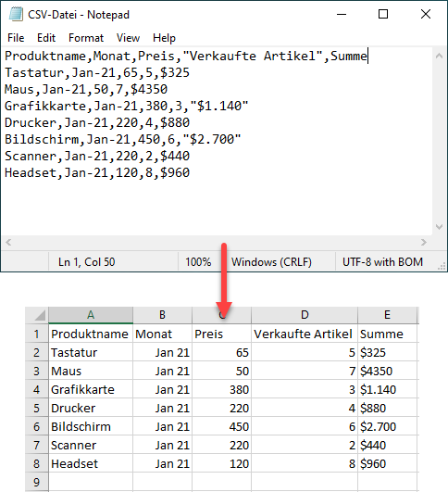Click the Tastatur line in Notepad
This screenshot has height=492, width=448.
[x=97, y=73]
